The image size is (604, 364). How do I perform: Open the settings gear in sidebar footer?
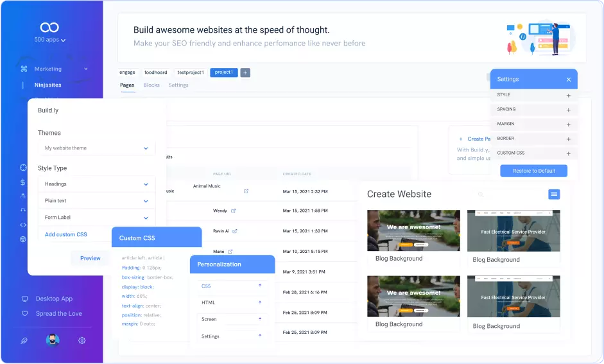tap(82, 341)
